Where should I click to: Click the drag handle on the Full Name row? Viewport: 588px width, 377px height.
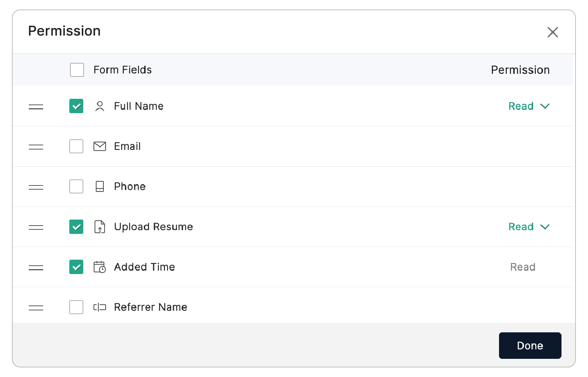(36, 106)
